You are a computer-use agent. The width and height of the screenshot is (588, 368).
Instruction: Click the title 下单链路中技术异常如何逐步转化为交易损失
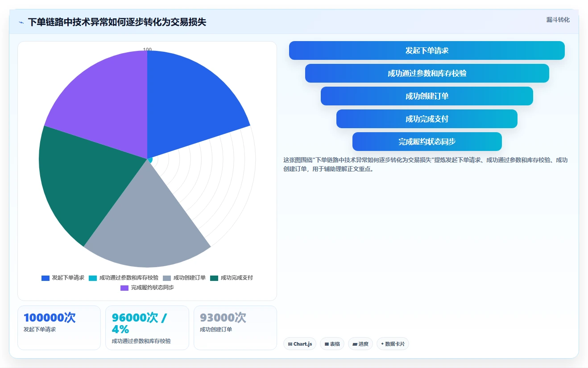[x=117, y=22]
